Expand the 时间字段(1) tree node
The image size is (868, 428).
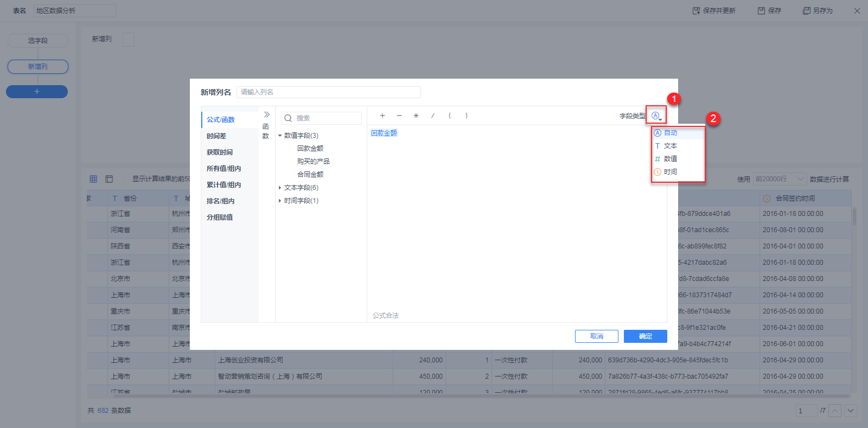tap(280, 201)
